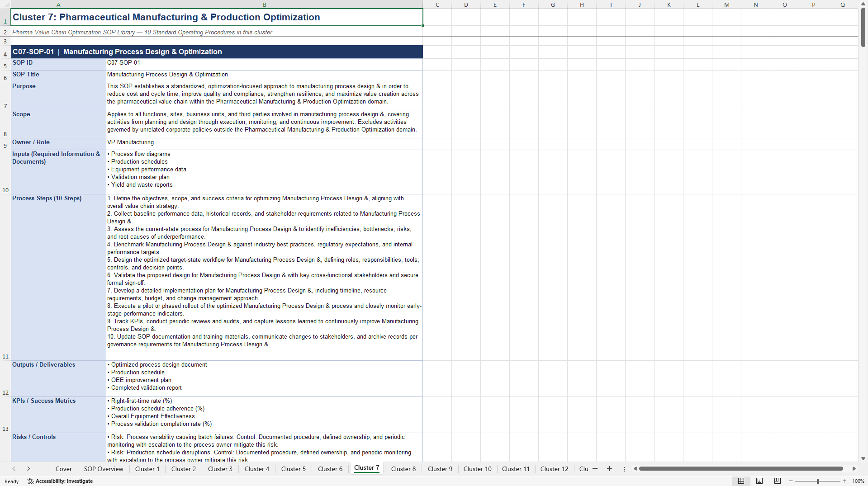
Task: Select the VP Manufacturing cell
Action: (264, 144)
